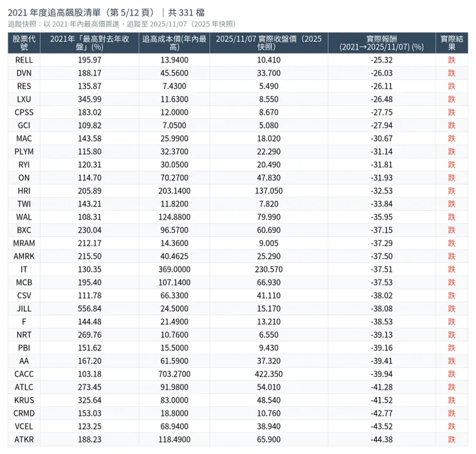Click the subtitle 追蹤快照 description line
476x454 pixels.
pyautogui.click(x=122, y=24)
